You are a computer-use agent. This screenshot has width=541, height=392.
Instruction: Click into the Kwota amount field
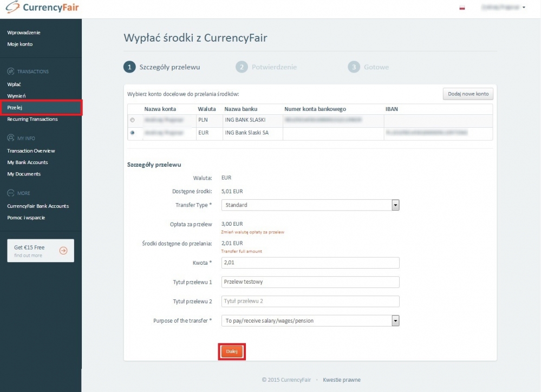tap(310, 263)
